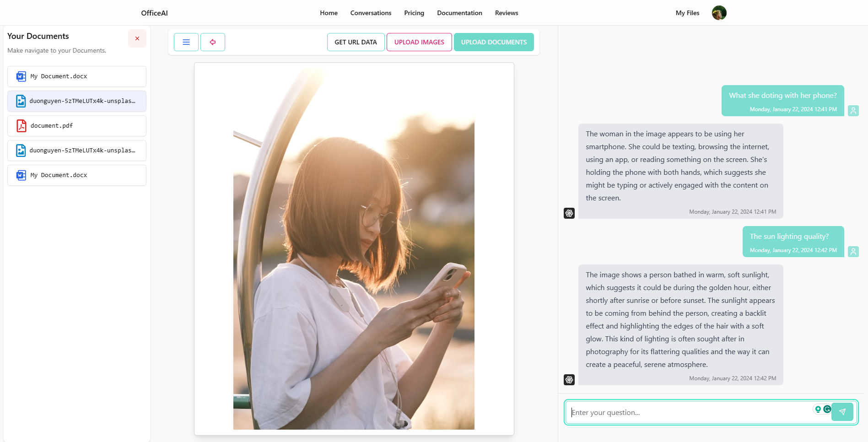Click the send message paper plane icon

pos(842,412)
